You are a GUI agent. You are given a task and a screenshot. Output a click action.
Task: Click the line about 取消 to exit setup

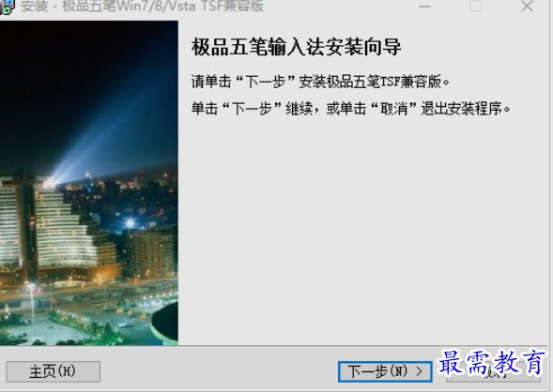pyautogui.click(x=351, y=109)
